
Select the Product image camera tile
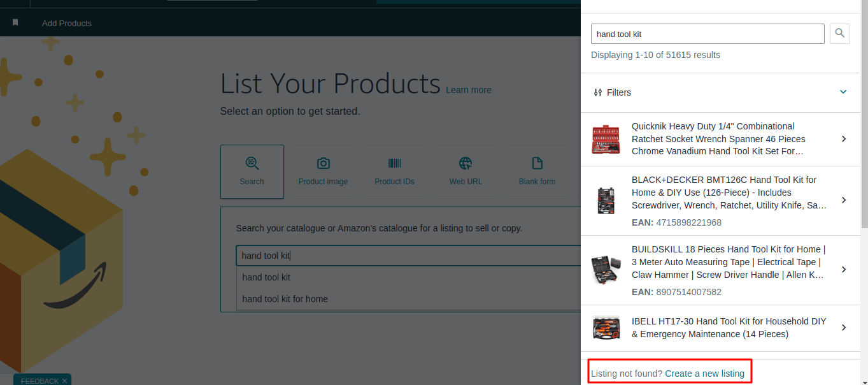(324, 171)
